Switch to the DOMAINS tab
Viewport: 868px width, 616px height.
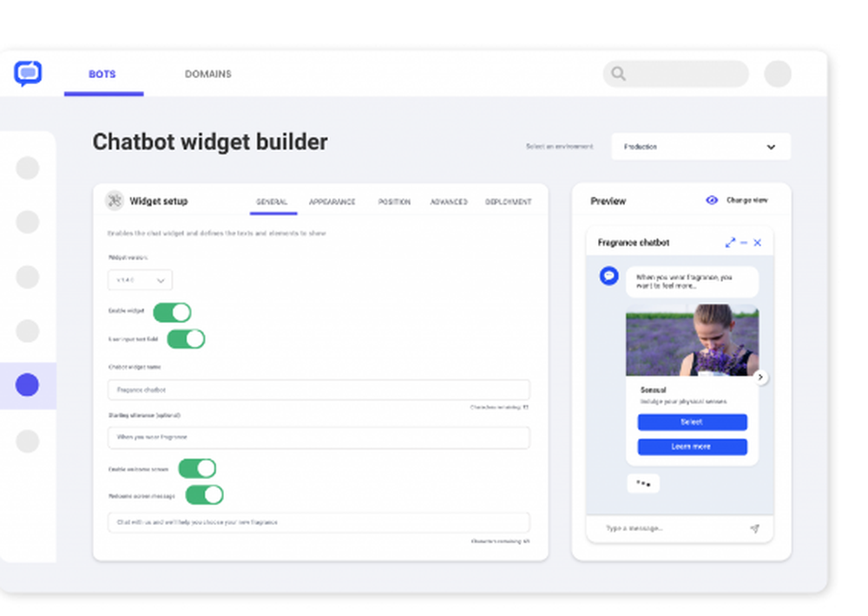pos(208,74)
